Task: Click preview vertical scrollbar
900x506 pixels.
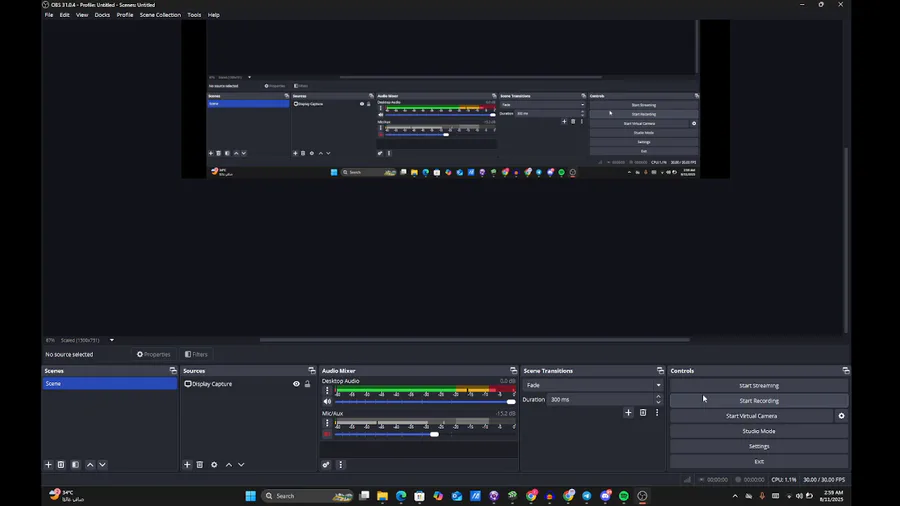Action: pyautogui.click(x=845, y=240)
